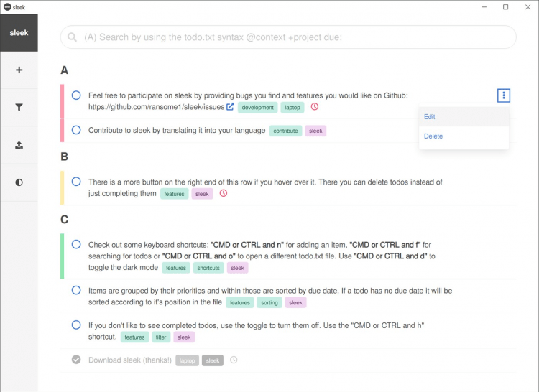Click the external link icon after Github URL
Screen dimensions: 539x392
point(230,108)
